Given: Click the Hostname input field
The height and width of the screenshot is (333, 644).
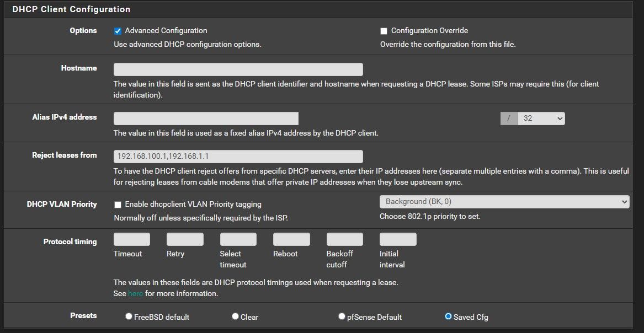Looking at the screenshot, I should coord(238,69).
